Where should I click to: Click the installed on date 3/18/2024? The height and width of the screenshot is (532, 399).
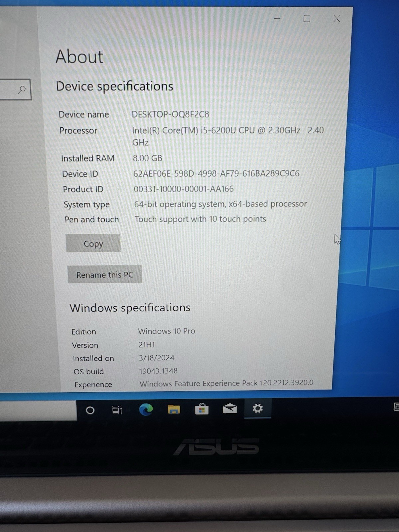pos(157,358)
